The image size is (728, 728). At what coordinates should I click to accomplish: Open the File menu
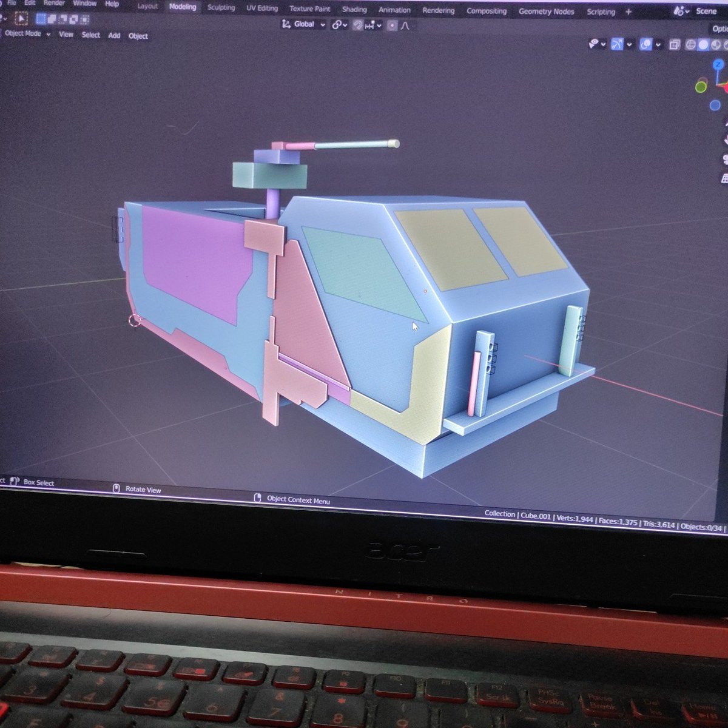click(x=12, y=3)
